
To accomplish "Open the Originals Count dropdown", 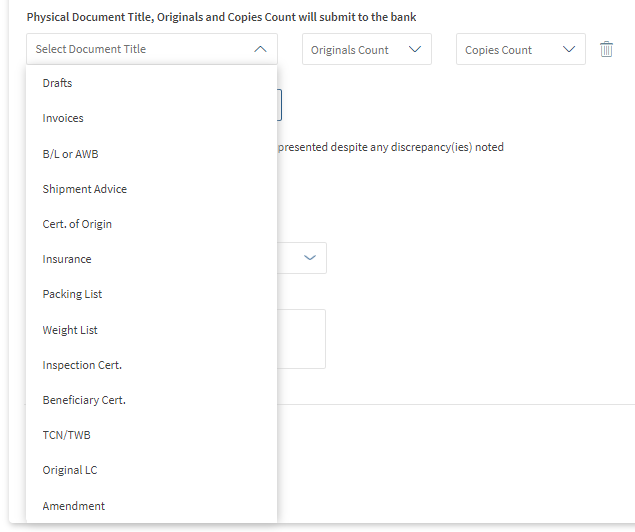I will pyautogui.click(x=366, y=50).
